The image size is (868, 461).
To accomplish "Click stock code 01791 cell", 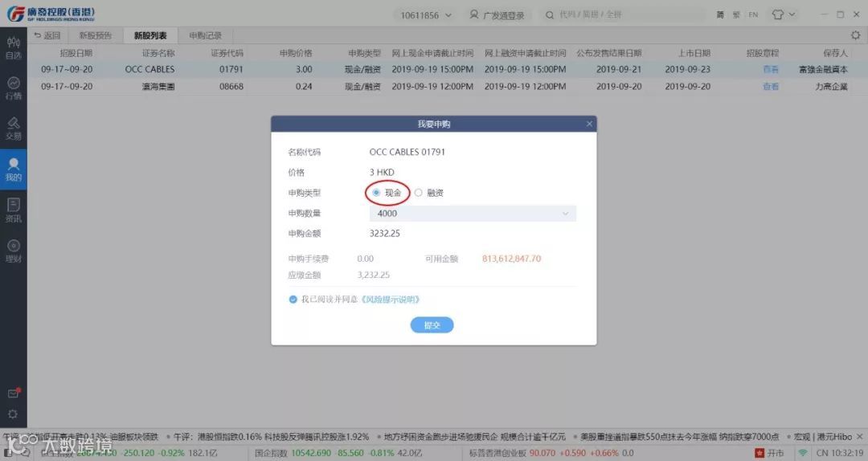I will [x=231, y=69].
